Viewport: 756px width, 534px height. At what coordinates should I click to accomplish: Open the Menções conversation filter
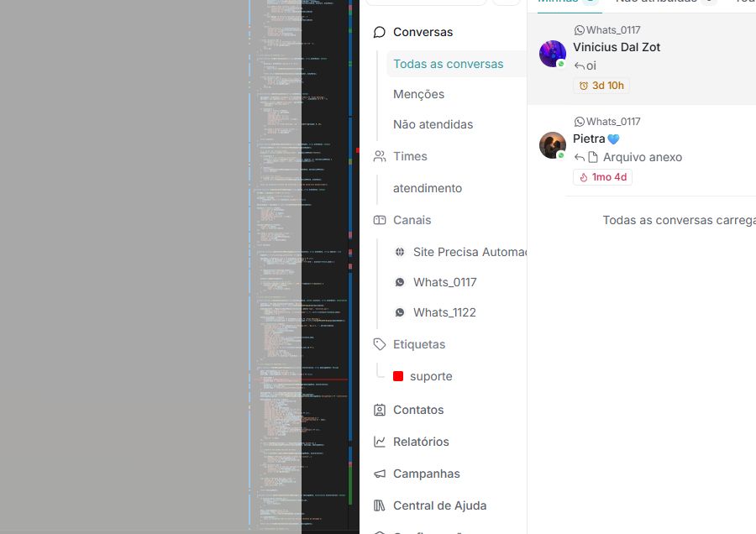(418, 94)
